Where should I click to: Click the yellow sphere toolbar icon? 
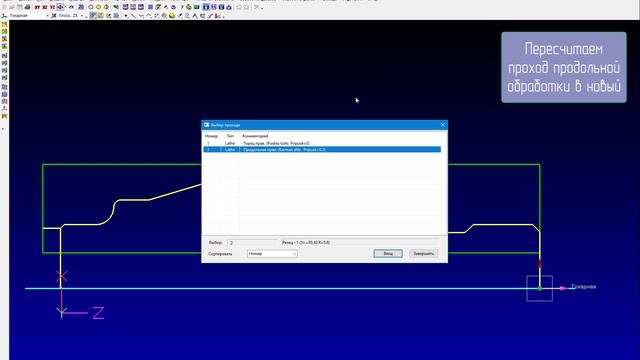(172, 16)
